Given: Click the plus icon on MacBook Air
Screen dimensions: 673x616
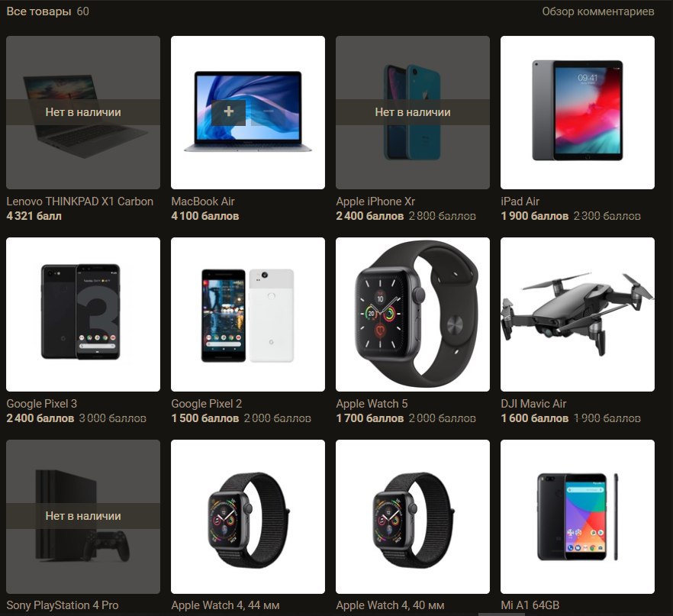Looking at the screenshot, I should [x=228, y=112].
